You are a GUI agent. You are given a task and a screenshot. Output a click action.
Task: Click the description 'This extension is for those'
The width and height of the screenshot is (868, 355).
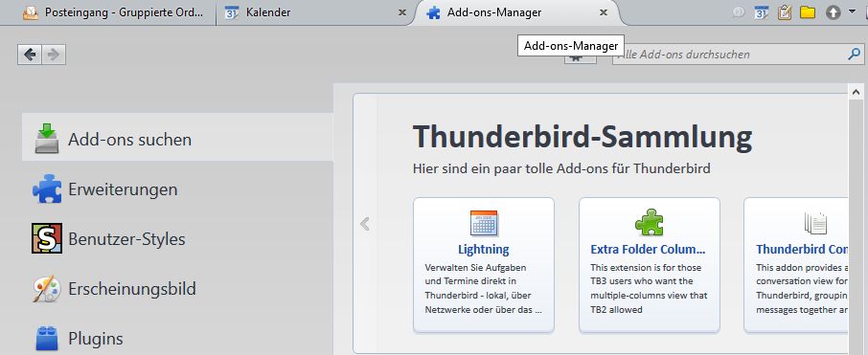tap(646, 268)
